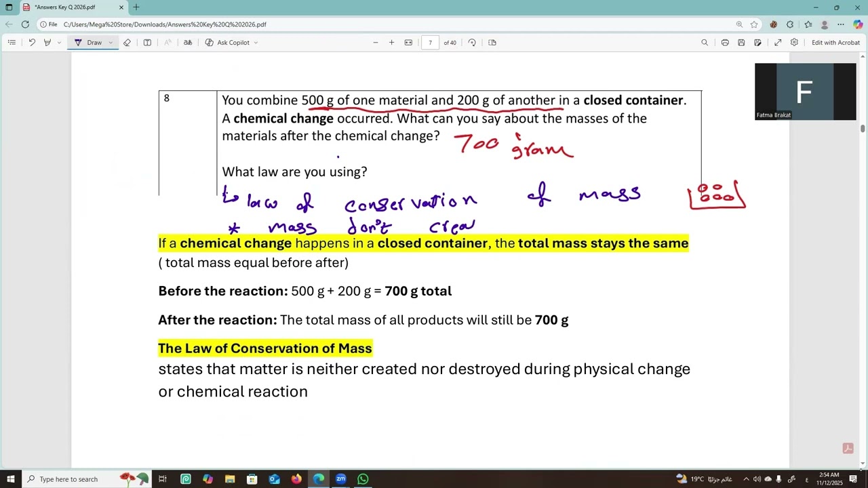
Task: Click the page number field showing 7
Action: click(430, 43)
